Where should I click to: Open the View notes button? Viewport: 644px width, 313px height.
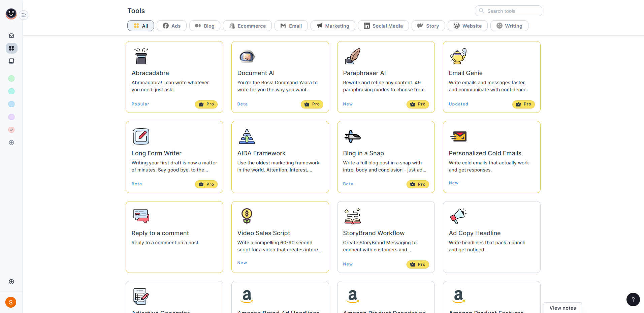click(563, 308)
